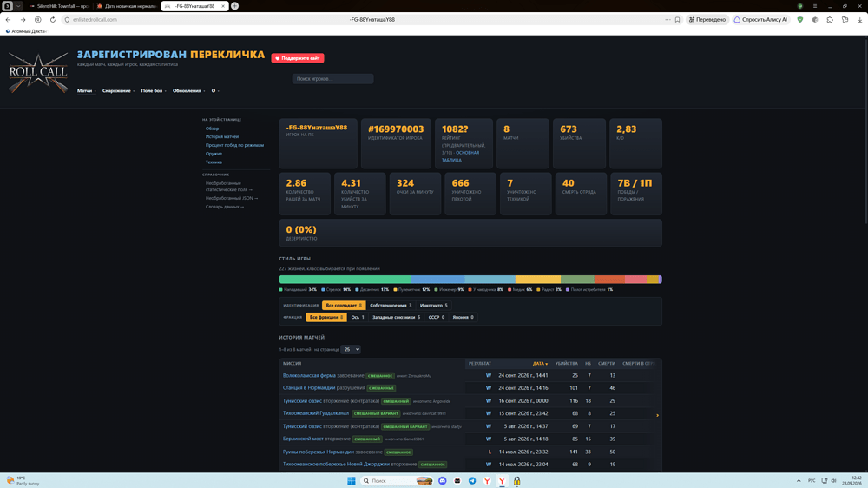Open the weather widget on the taskbar

click(23, 481)
